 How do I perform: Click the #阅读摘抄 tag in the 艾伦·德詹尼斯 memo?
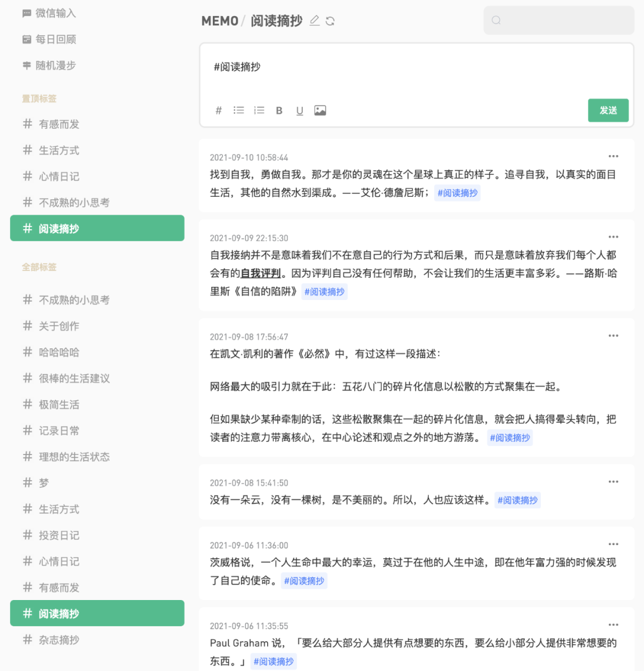point(457,193)
